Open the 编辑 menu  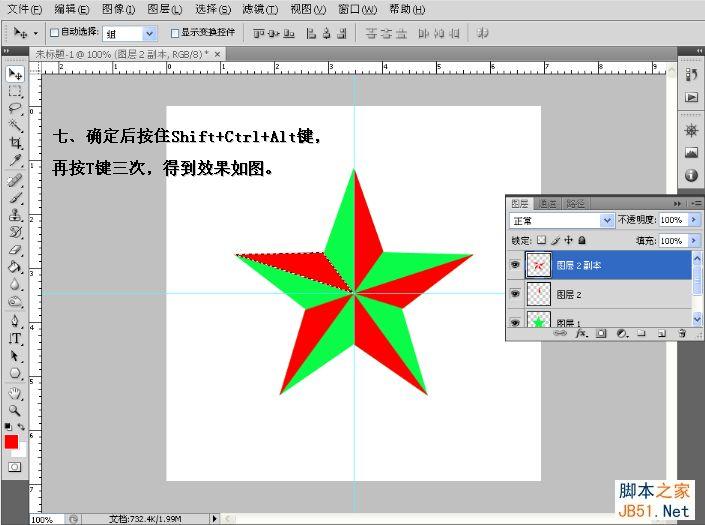point(71,9)
